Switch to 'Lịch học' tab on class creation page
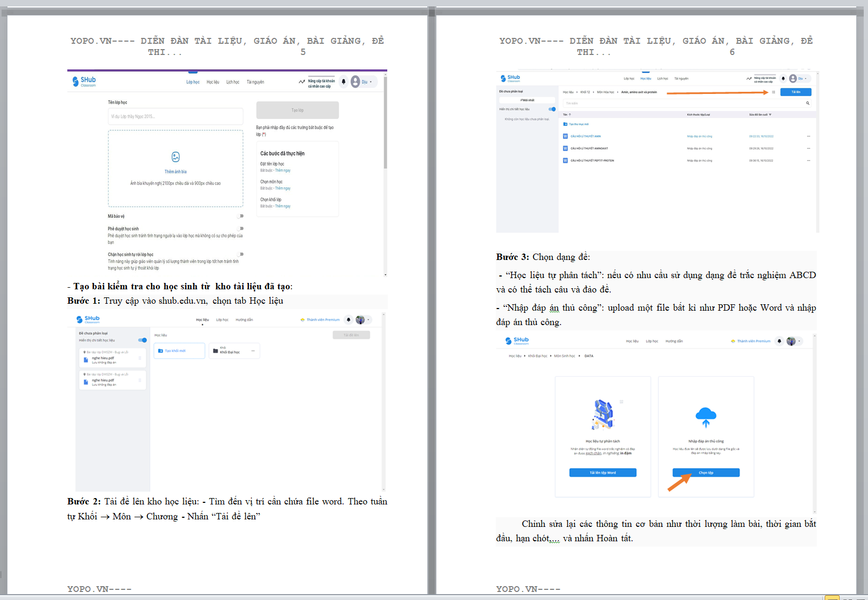The height and width of the screenshot is (600, 868). tap(232, 82)
